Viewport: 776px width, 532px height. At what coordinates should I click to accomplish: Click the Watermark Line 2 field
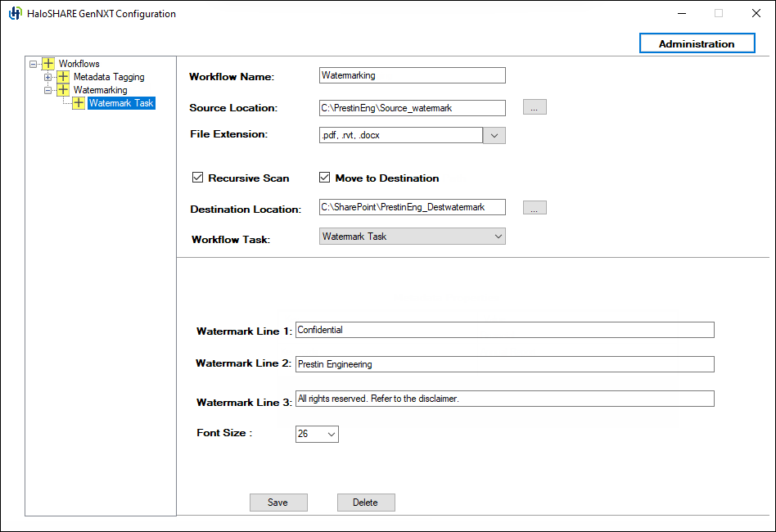(x=505, y=363)
